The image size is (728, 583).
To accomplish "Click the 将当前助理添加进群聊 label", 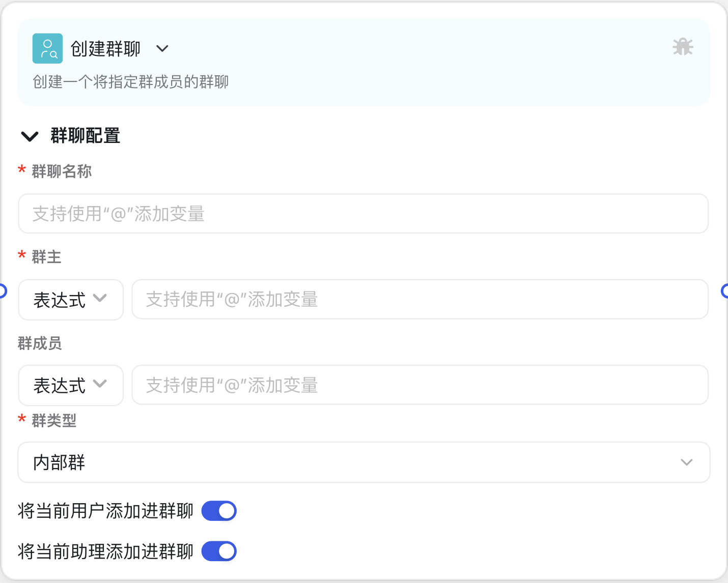I will [x=105, y=551].
